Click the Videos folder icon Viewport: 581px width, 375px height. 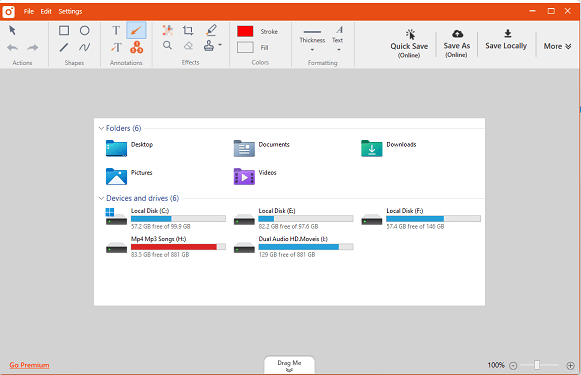[244, 176]
